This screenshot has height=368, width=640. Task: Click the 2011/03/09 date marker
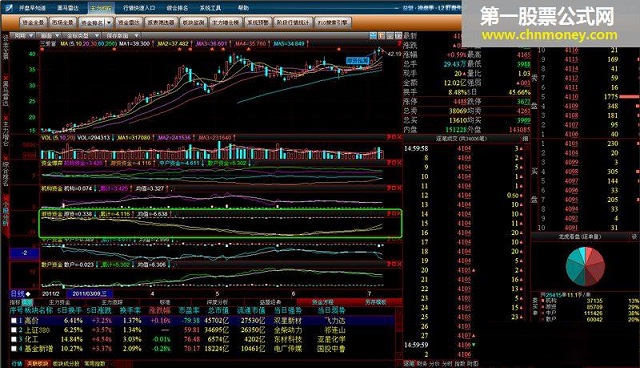(89, 293)
